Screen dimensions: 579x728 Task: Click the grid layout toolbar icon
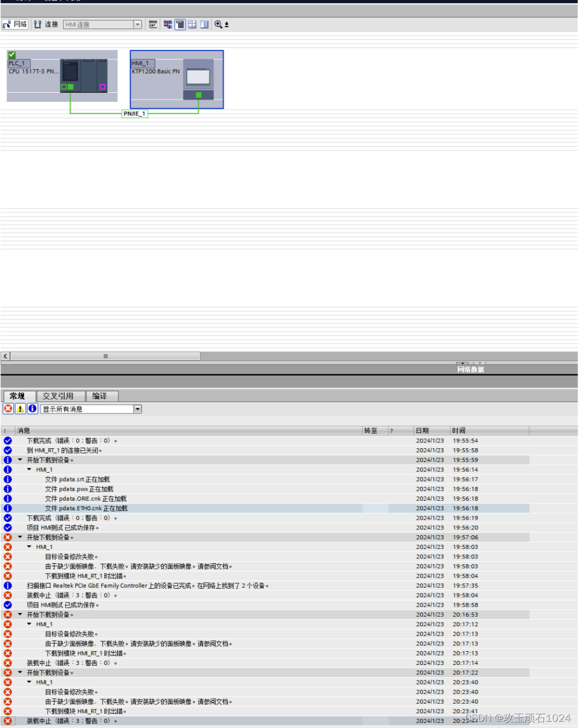pyautogui.click(x=192, y=24)
